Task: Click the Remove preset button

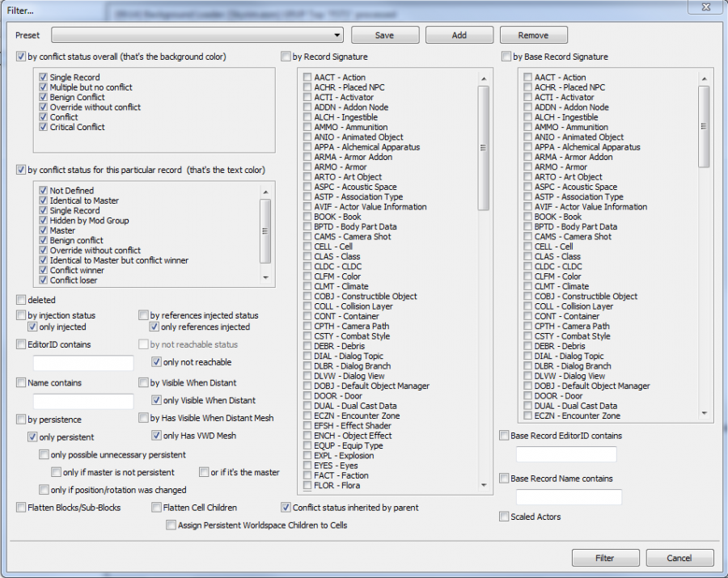Action: pyautogui.click(x=533, y=35)
